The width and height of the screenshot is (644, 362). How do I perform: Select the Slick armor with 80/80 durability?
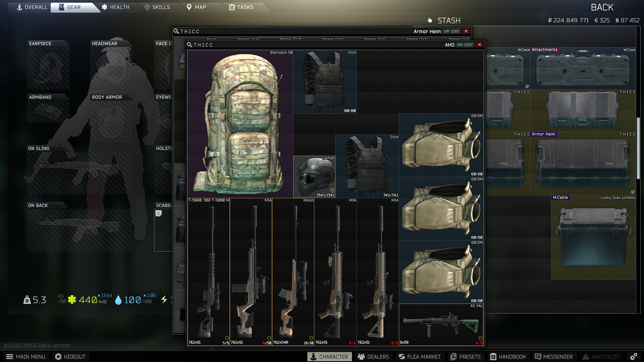325,82
